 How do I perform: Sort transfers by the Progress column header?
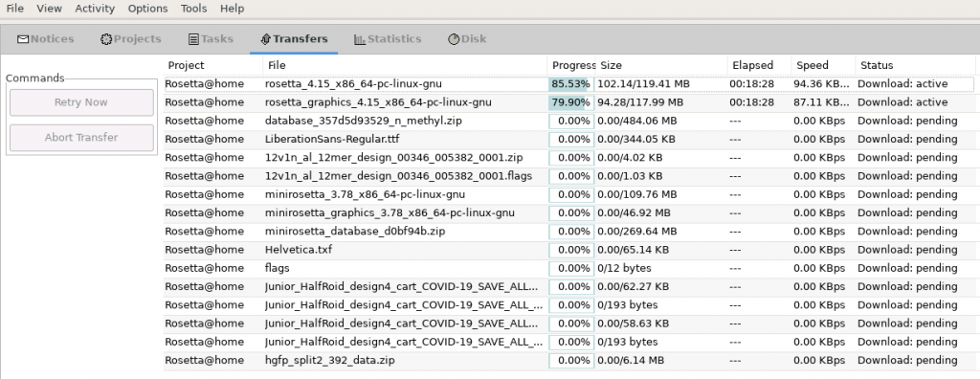pos(572,65)
